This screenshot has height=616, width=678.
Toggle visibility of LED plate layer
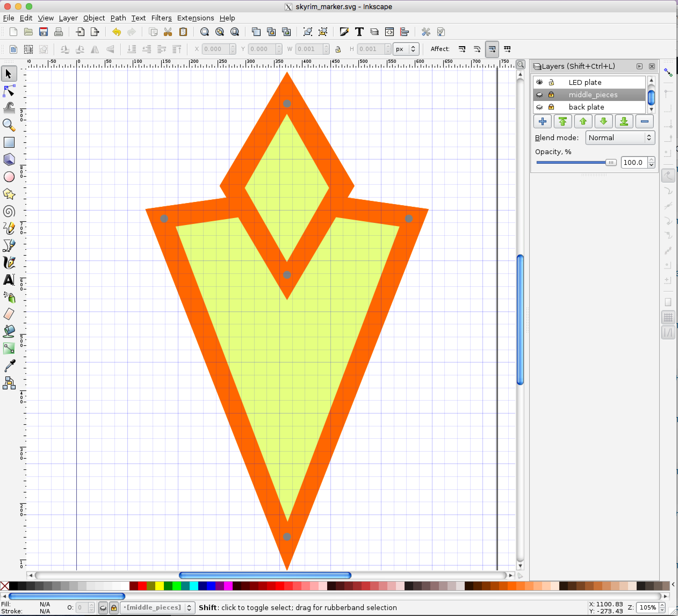click(539, 82)
